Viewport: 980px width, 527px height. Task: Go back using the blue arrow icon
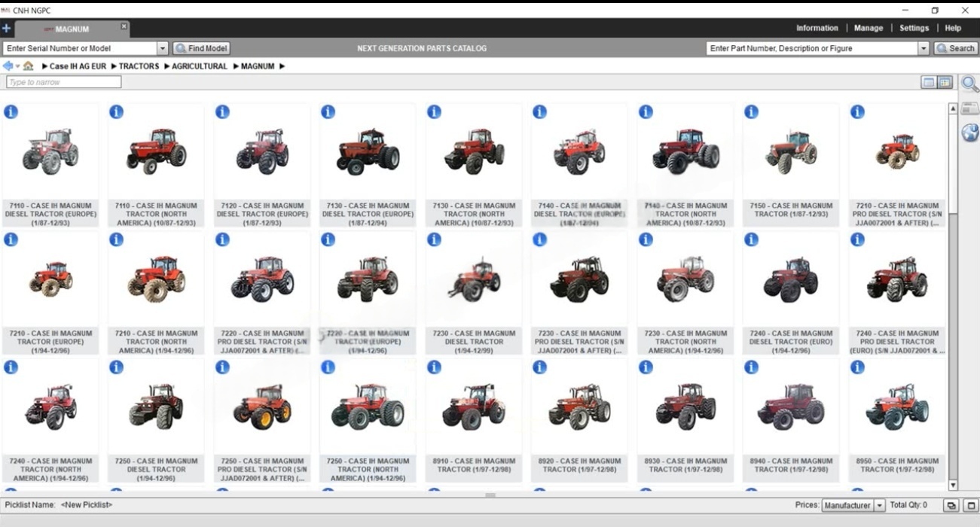[8, 66]
